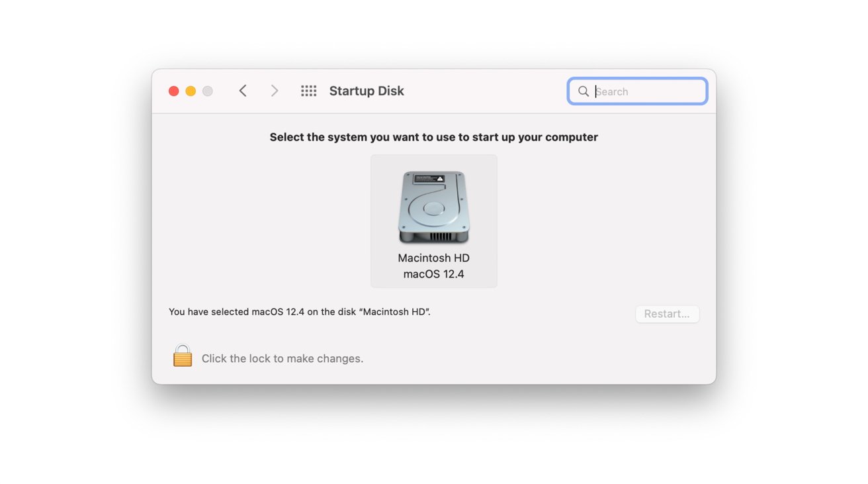Screen dimensions: 868x484
Task: Focus the Search text field
Action: click(638, 91)
